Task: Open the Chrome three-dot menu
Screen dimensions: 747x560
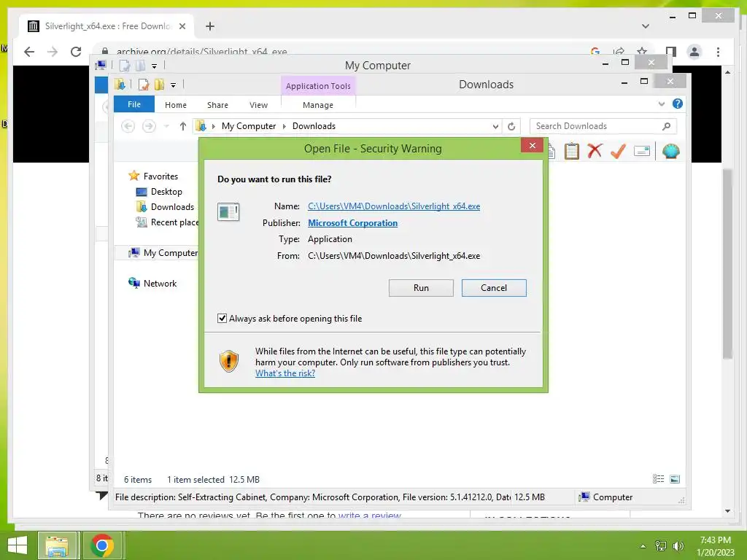Action: coord(718,52)
